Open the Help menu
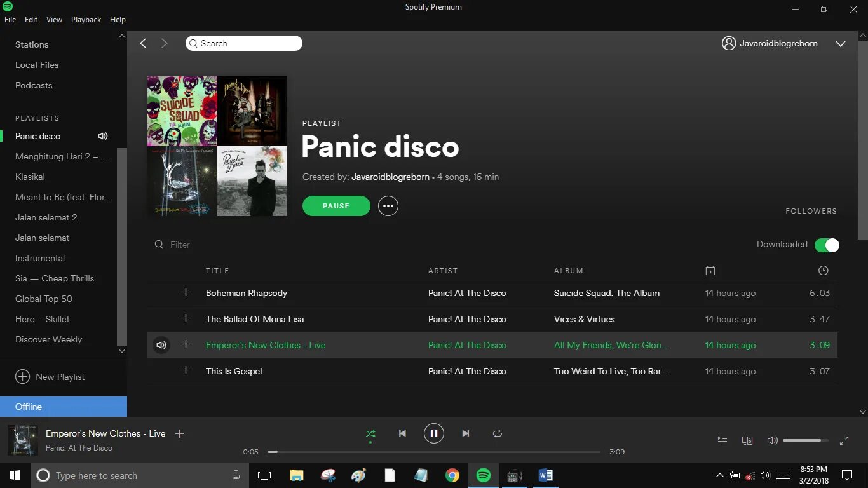This screenshot has width=868, height=488. coord(118,20)
